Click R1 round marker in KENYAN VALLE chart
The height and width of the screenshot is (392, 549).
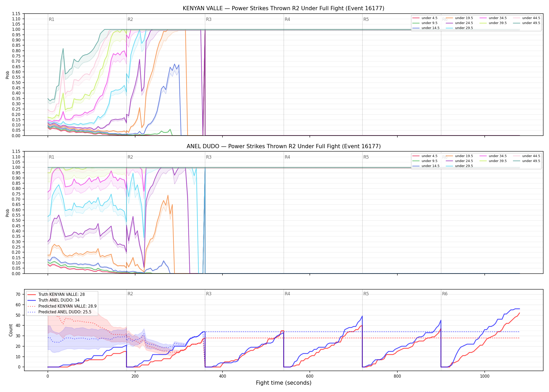click(52, 19)
